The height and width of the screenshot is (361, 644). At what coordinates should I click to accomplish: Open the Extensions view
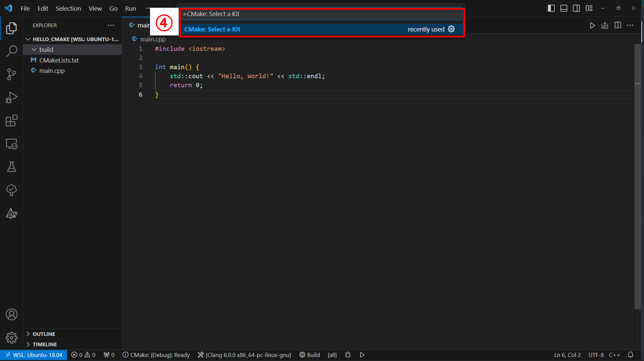click(12, 120)
